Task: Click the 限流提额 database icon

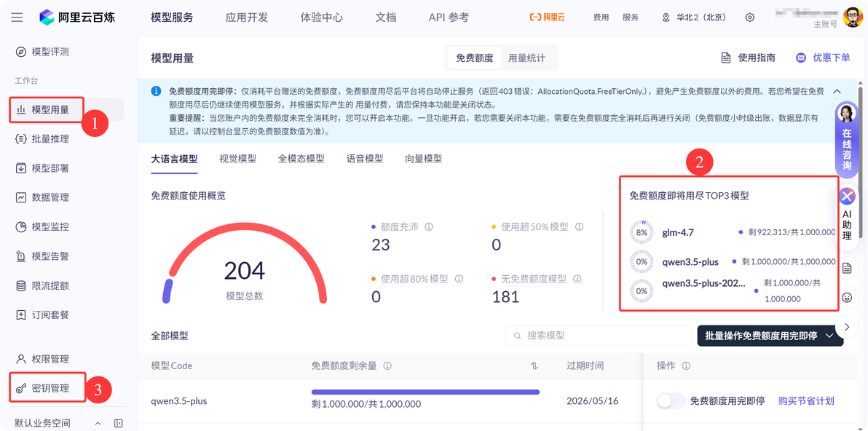Action: click(21, 286)
